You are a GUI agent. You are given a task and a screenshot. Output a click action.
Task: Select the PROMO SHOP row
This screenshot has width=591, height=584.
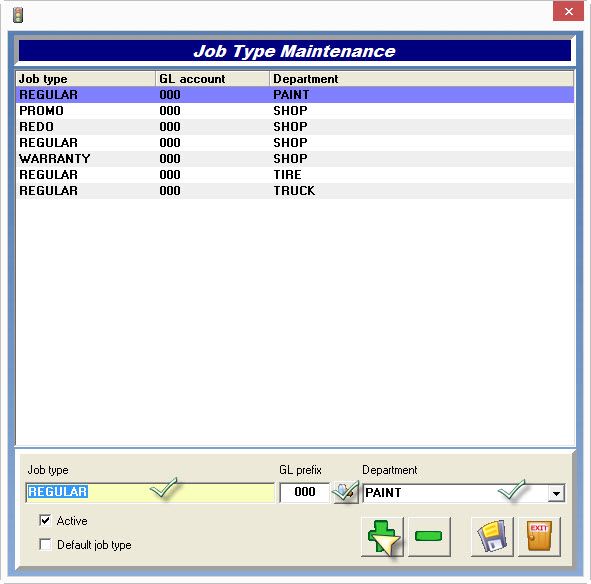click(x=295, y=110)
